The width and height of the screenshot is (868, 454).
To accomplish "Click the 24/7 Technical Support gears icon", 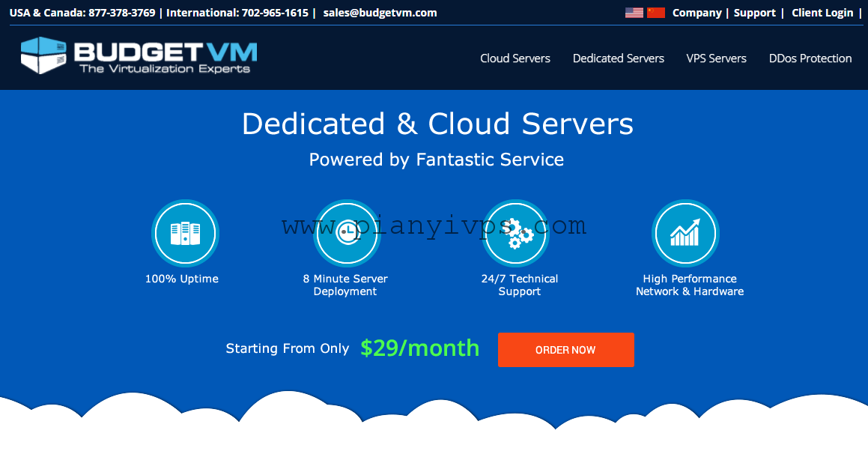I will [x=515, y=233].
